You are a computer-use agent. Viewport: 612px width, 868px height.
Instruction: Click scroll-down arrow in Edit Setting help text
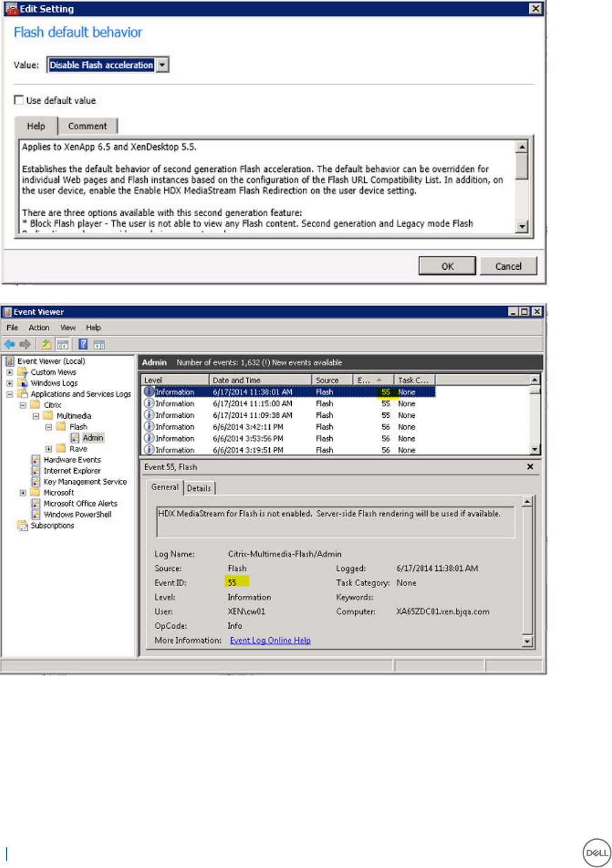coord(521,227)
